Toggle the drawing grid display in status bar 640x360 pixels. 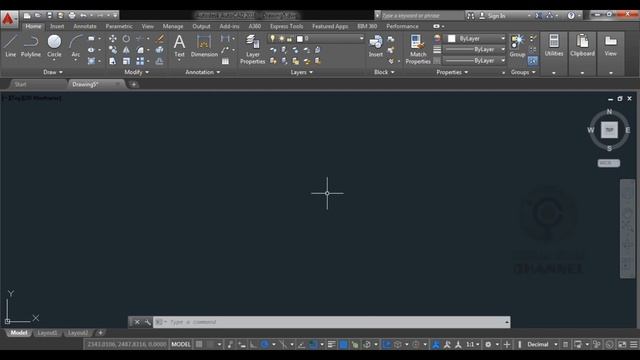coord(199,344)
